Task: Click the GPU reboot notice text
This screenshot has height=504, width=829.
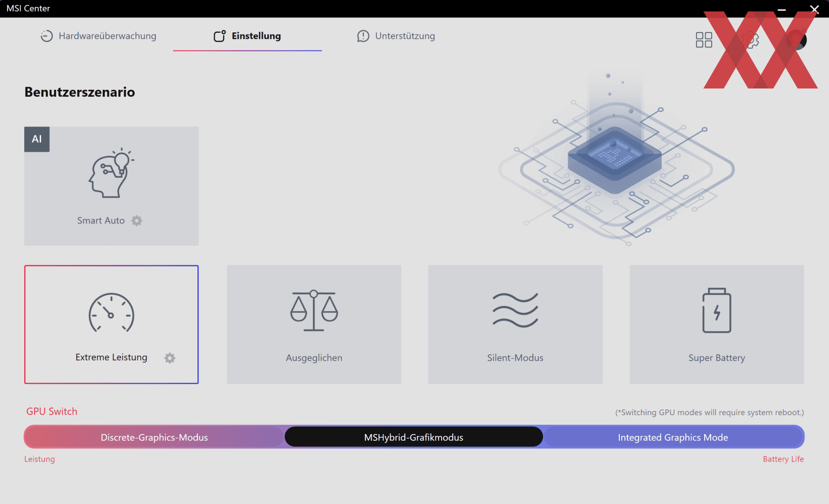Action: coord(709,413)
